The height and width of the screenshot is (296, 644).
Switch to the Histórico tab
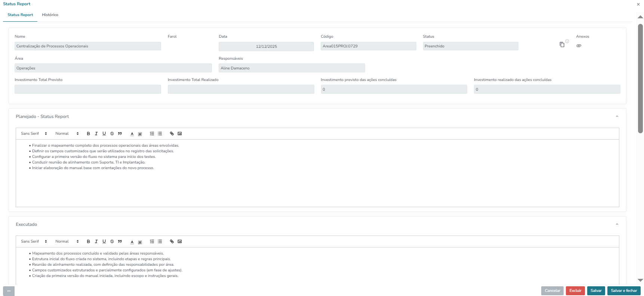tap(50, 15)
